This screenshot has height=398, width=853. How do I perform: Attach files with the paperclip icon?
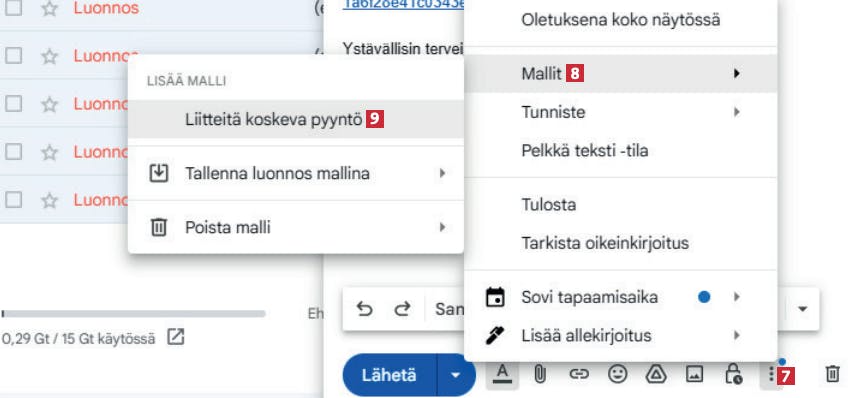pyautogui.click(x=540, y=374)
